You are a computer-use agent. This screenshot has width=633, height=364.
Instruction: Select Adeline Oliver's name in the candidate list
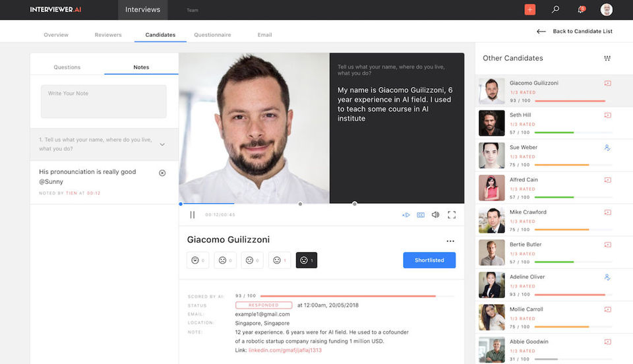click(x=527, y=277)
